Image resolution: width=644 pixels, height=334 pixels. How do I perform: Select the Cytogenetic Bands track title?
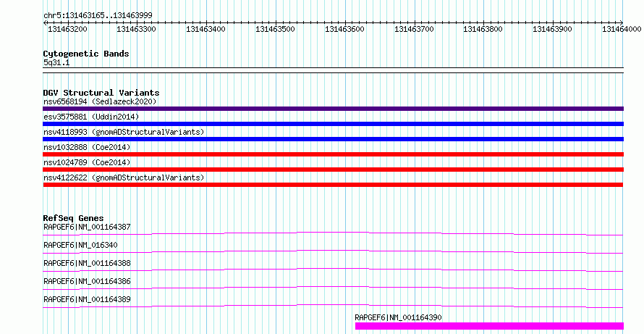86,54
